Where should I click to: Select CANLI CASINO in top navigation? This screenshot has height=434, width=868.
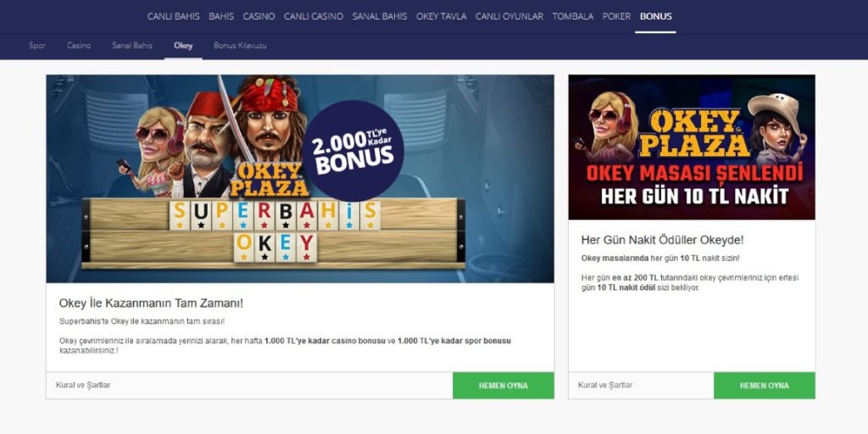(x=314, y=17)
